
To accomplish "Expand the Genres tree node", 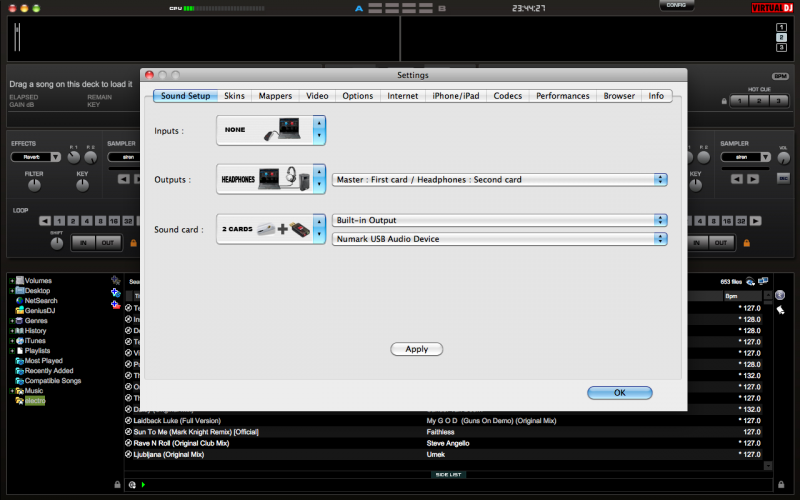I will (x=11, y=321).
